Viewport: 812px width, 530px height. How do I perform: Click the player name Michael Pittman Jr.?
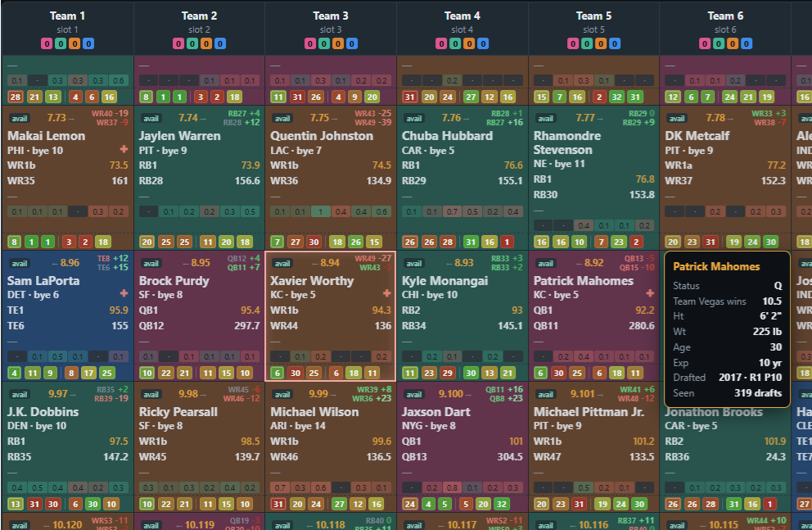(589, 412)
